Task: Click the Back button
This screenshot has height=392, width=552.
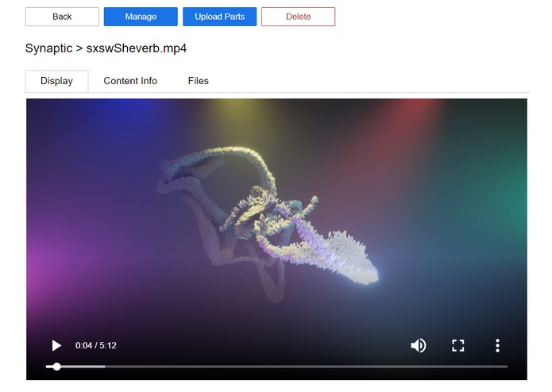Action: pyautogui.click(x=62, y=17)
